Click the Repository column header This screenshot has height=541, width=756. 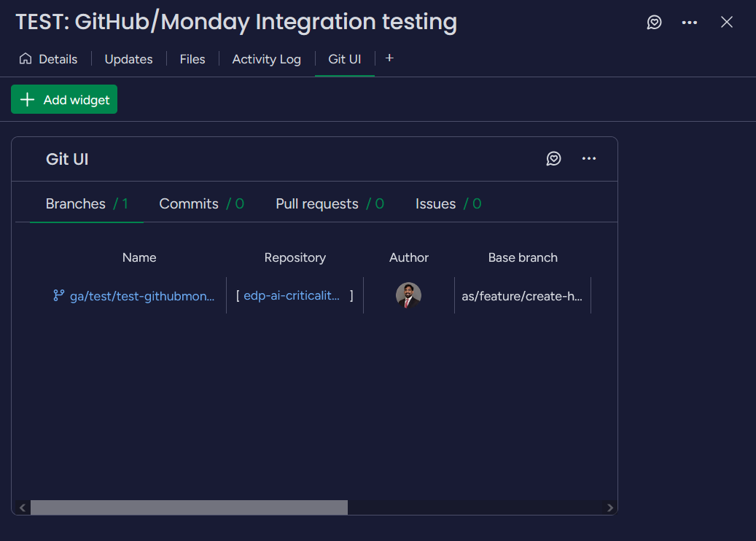click(295, 257)
